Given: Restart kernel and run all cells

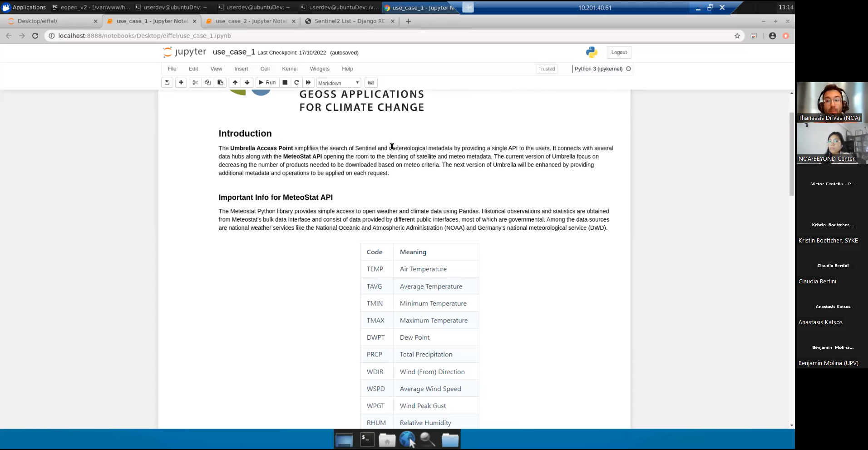Looking at the screenshot, I should (308, 83).
